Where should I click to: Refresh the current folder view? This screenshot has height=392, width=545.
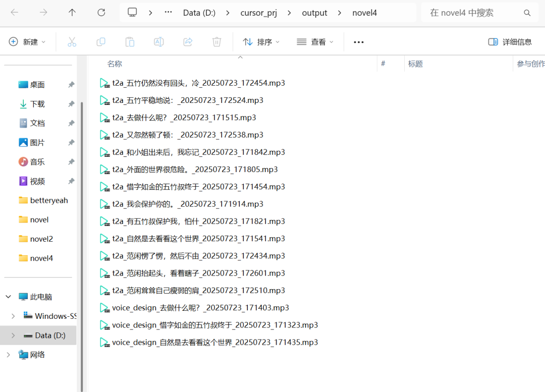(100, 13)
